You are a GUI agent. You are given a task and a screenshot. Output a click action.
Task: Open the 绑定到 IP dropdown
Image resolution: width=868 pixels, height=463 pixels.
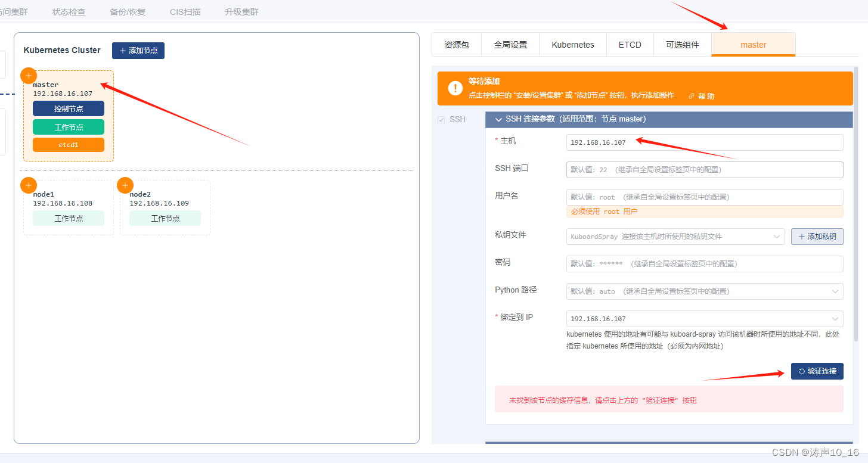tap(705, 319)
